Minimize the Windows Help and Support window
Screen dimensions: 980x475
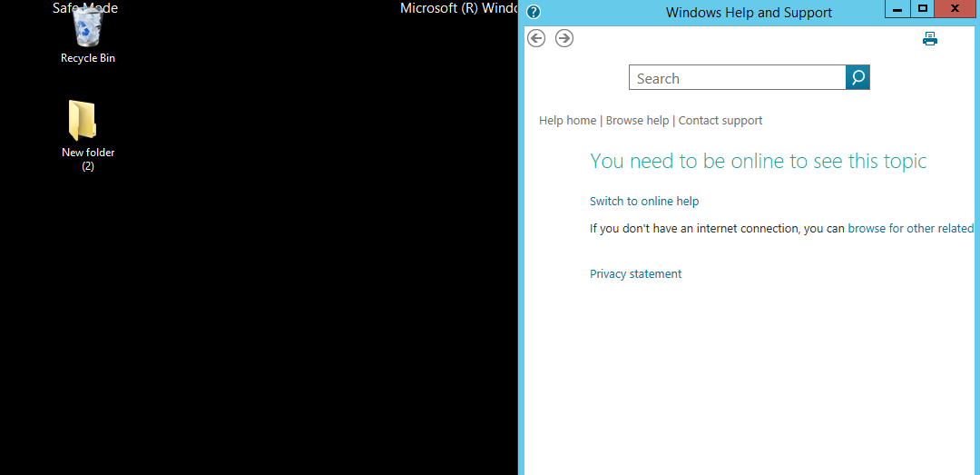897,9
